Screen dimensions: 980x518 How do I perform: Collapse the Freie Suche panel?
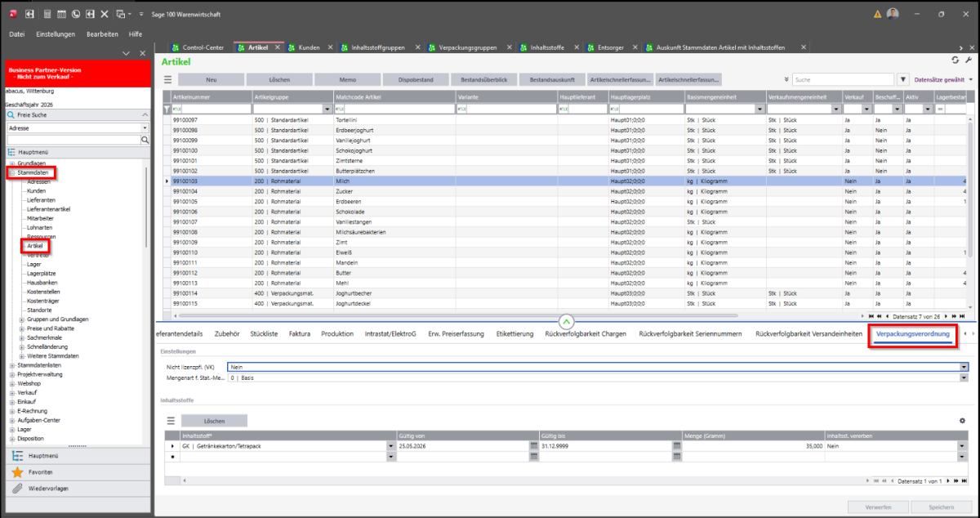pyautogui.click(x=145, y=115)
